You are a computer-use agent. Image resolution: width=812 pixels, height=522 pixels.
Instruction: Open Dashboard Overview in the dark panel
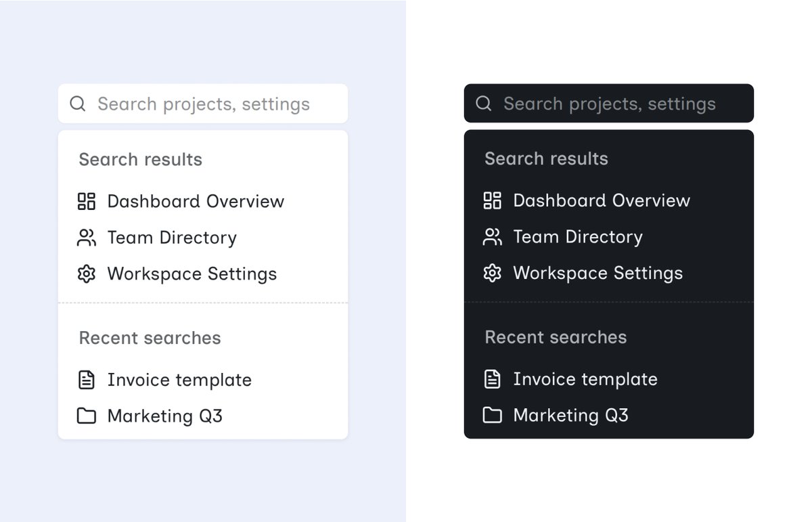pos(609,200)
